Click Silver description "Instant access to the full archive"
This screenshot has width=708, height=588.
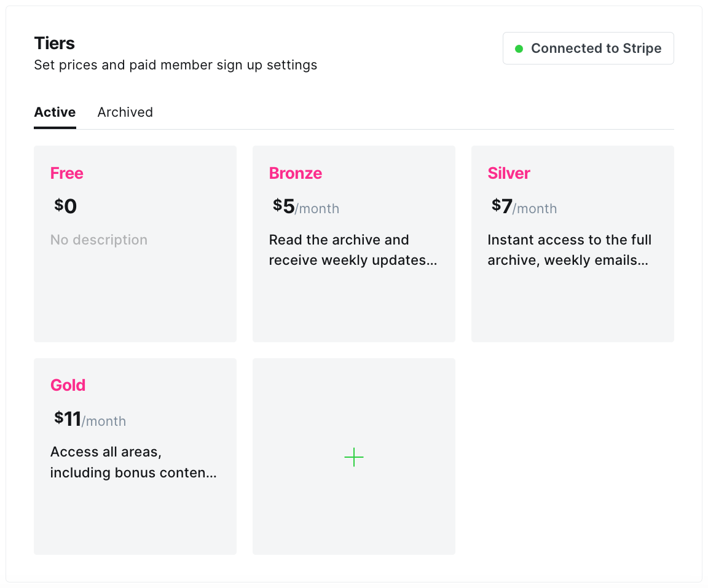(x=569, y=250)
